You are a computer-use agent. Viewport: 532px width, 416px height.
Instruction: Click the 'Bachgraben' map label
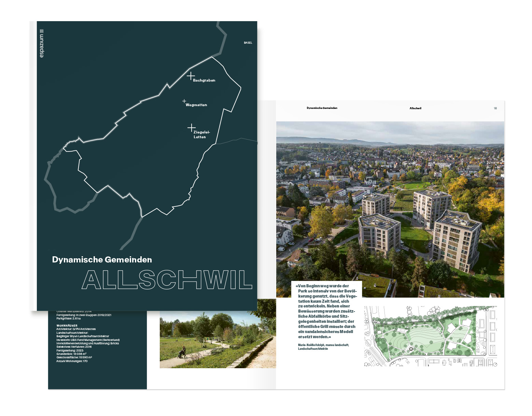click(x=204, y=81)
